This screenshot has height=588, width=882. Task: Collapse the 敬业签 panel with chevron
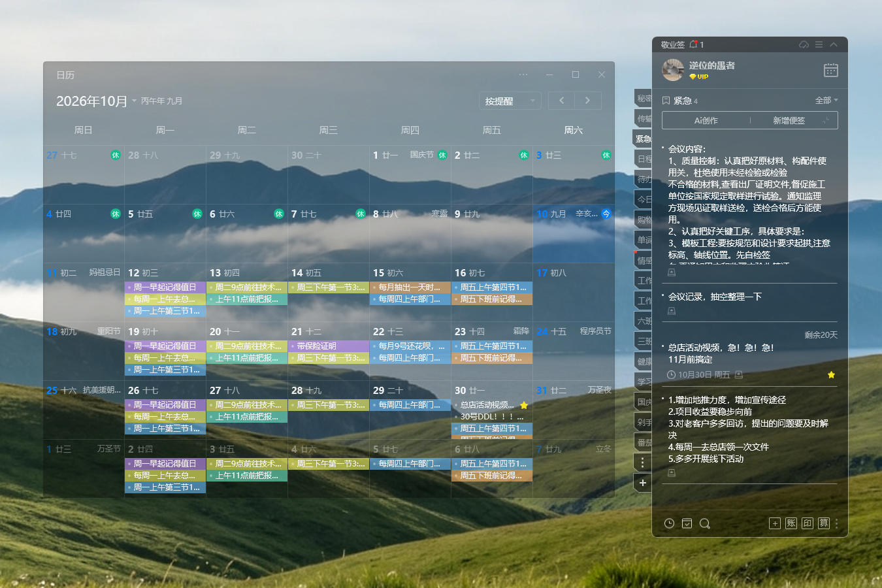point(834,44)
